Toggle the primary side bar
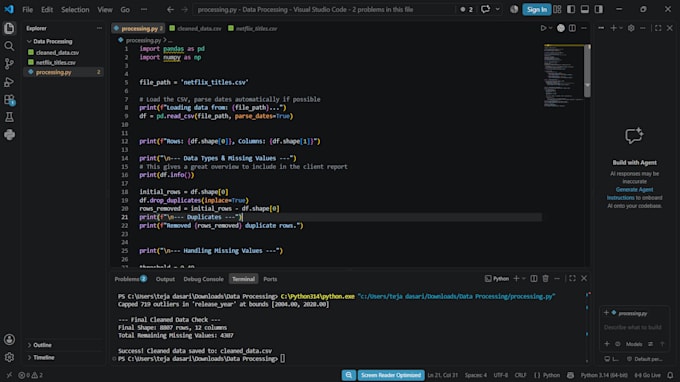This screenshot has height=382, width=680. [571, 9]
